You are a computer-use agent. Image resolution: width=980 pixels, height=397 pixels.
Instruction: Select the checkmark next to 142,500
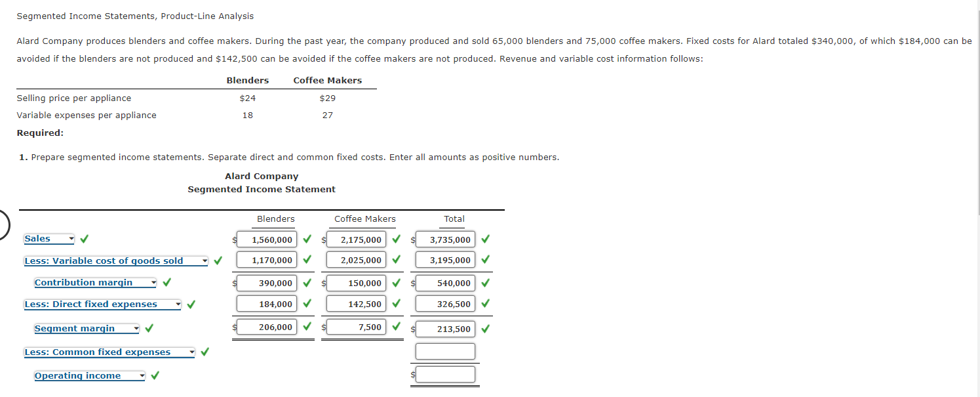click(396, 304)
